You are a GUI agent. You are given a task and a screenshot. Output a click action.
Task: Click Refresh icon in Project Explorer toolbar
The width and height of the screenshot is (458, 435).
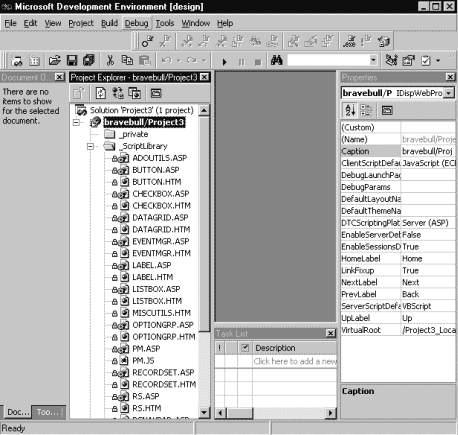tap(101, 93)
